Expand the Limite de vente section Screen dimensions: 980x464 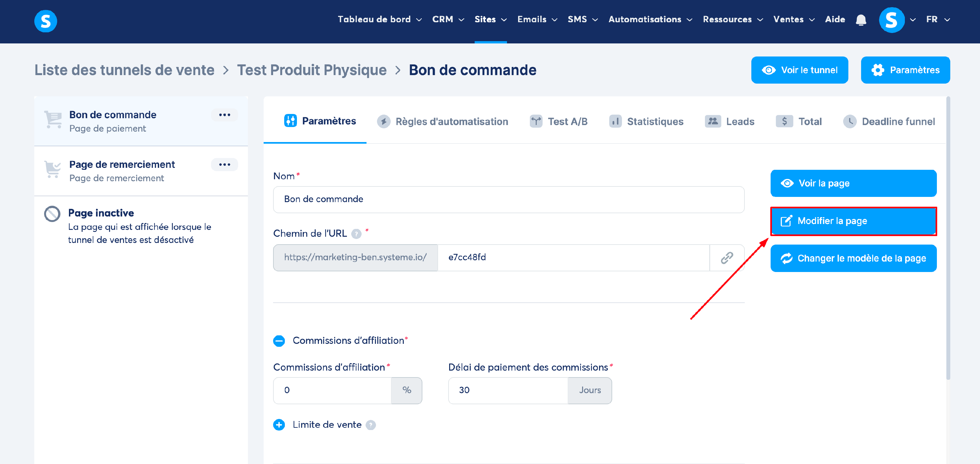(x=279, y=425)
